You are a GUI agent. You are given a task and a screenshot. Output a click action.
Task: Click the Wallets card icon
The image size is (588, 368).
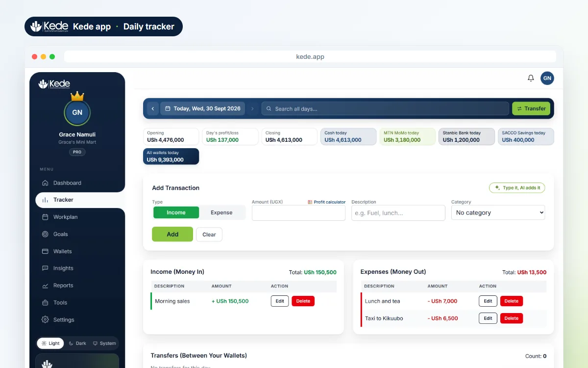point(45,251)
